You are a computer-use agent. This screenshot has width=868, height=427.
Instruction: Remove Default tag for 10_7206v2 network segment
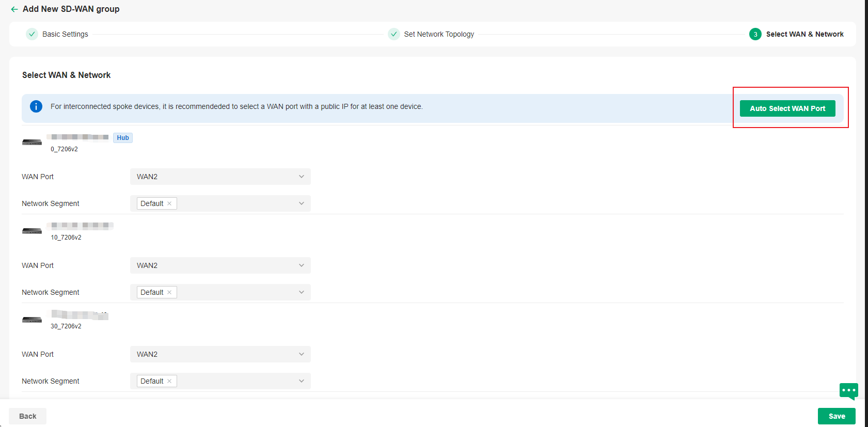(x=169, y=292)
